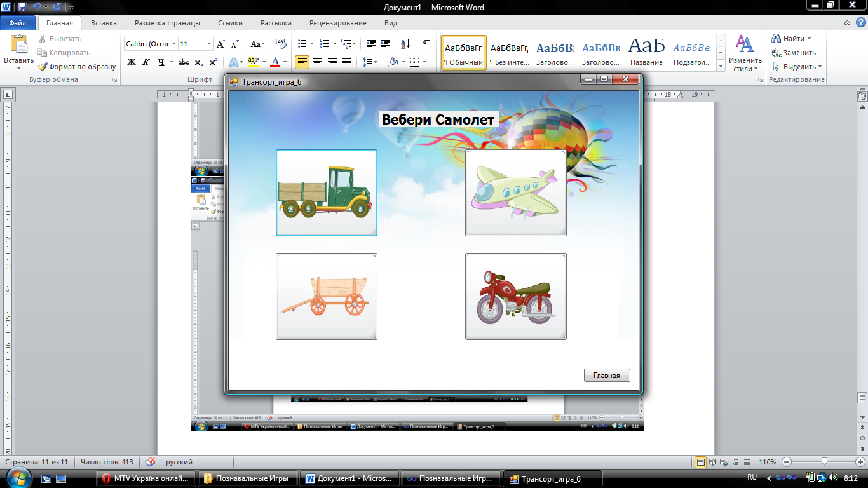
Task: Save the Word document via toolbar icon
Action: point(23,8)
